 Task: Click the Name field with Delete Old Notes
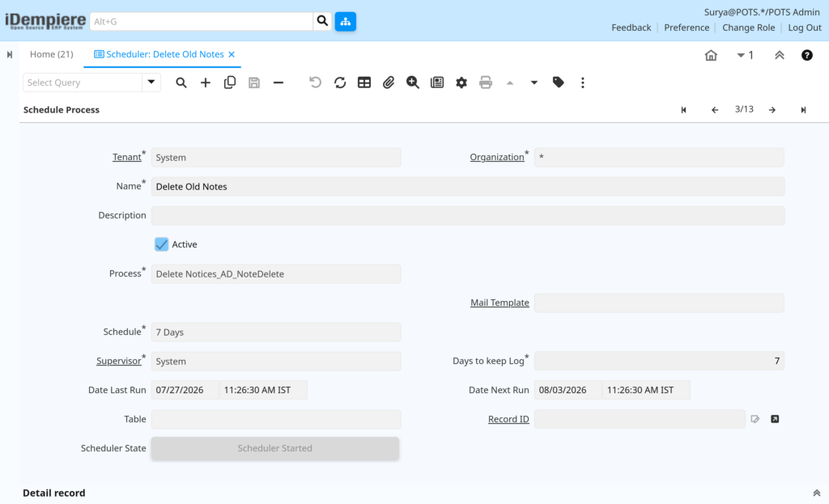(x=468, y=187)
